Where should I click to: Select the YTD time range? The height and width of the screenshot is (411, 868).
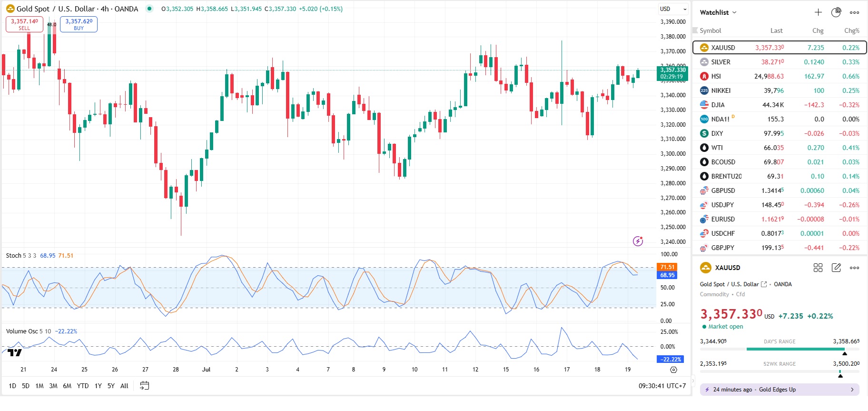point(83,386)
